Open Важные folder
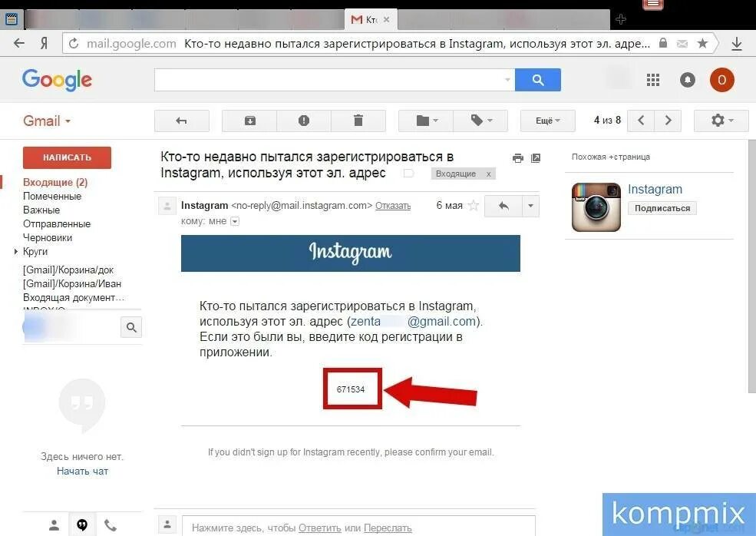Screen dimensions: 756x536 (41, 210)
